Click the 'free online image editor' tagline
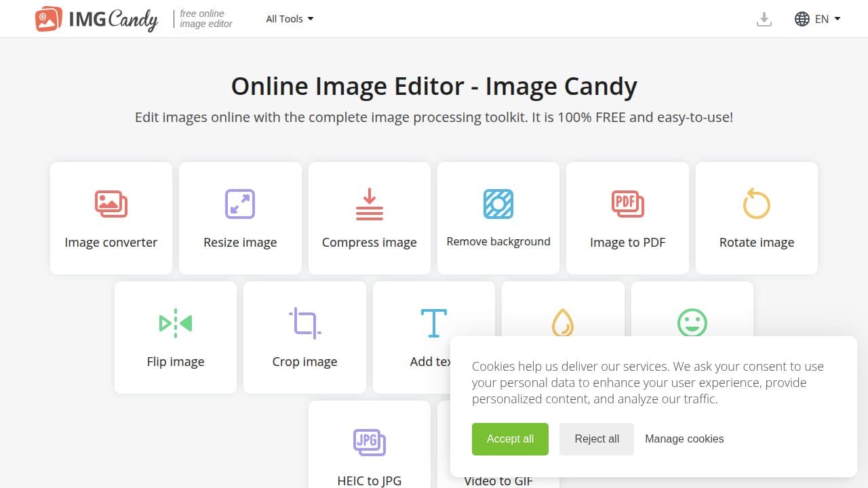 point(206,19)
